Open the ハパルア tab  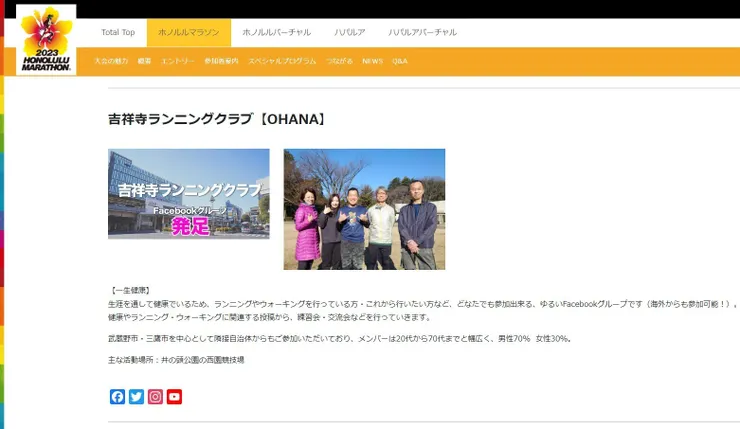pos(349,32)
